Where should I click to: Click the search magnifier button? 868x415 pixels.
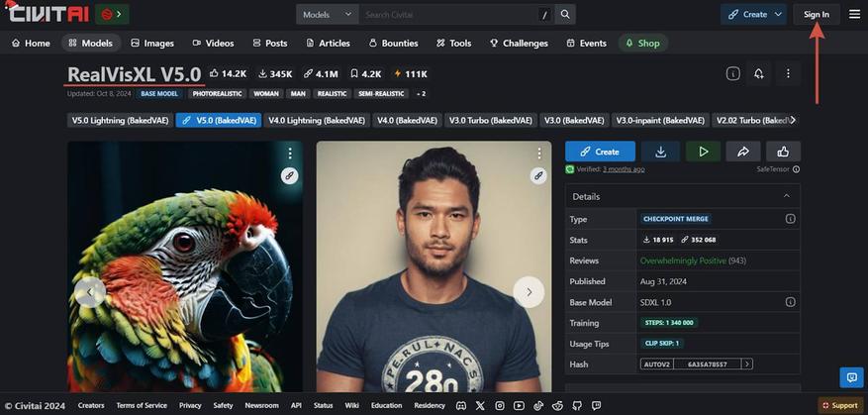point(565,15)
